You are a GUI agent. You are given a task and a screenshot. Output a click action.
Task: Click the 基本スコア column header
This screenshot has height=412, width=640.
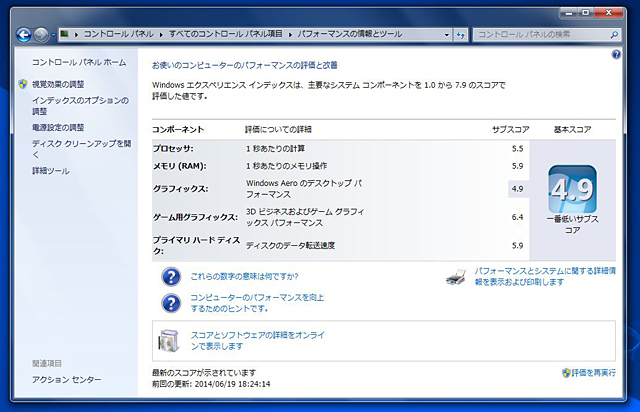pyautogui.click(x=572, y=129)
